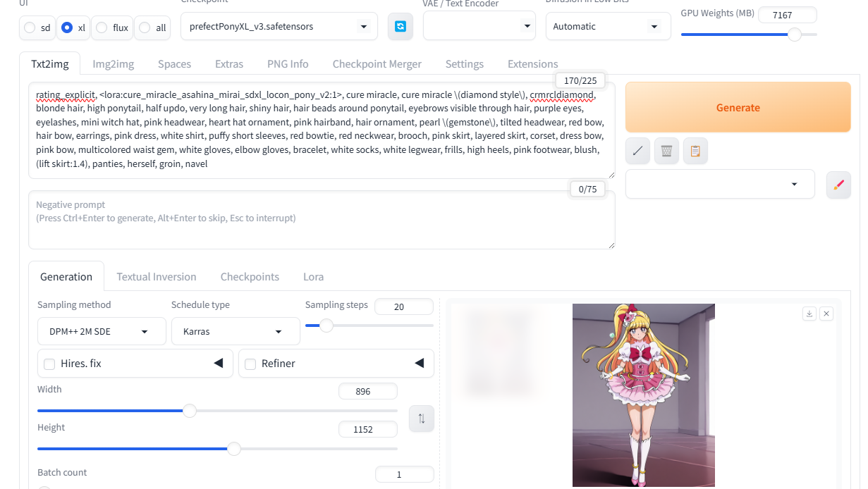Download the generated image icon
Image resolution: width=868 pixels, height=489 pixels.
pos(809,314)
